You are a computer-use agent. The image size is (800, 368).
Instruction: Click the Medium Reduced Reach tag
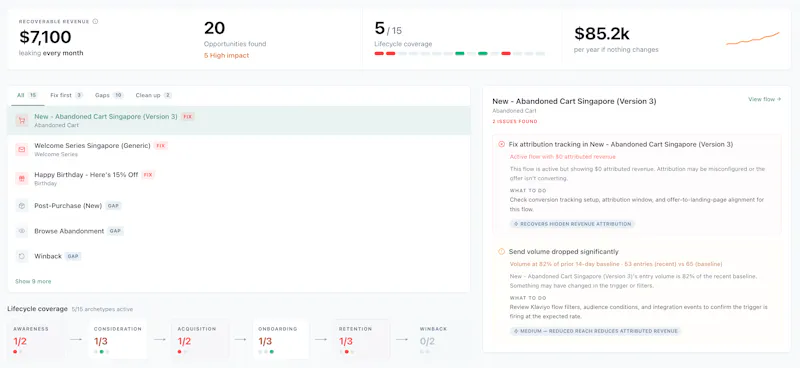pos(595,331)
